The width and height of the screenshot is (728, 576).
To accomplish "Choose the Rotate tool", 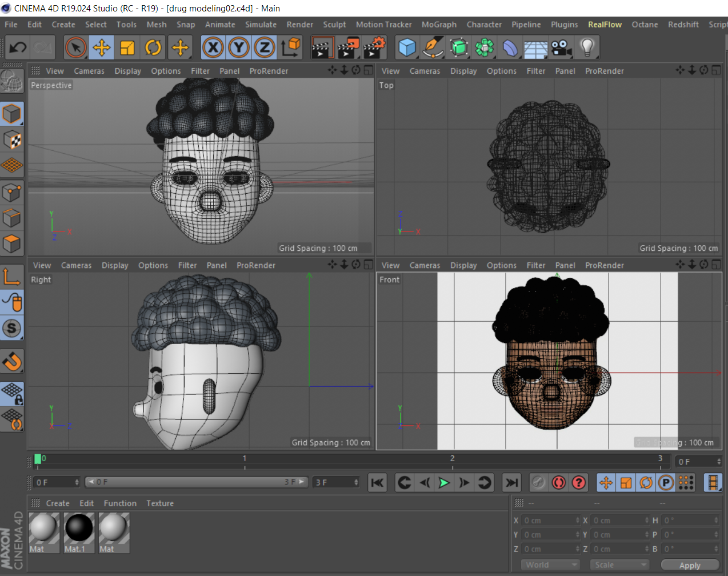I will click(153, 47).
